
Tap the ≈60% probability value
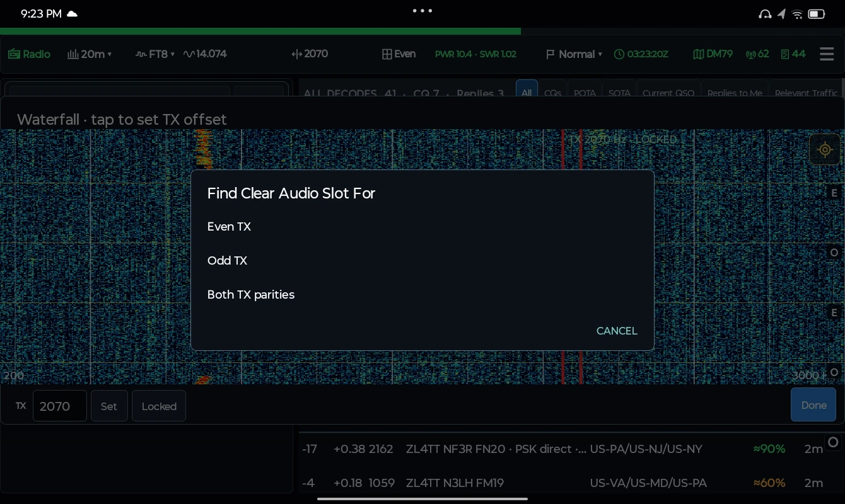[x=769, y=483]
